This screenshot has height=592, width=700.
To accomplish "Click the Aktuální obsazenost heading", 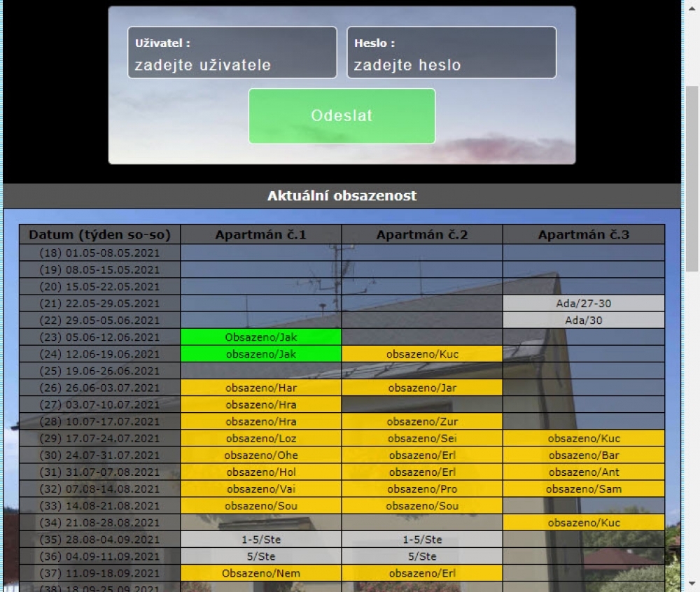I will 342,196.
